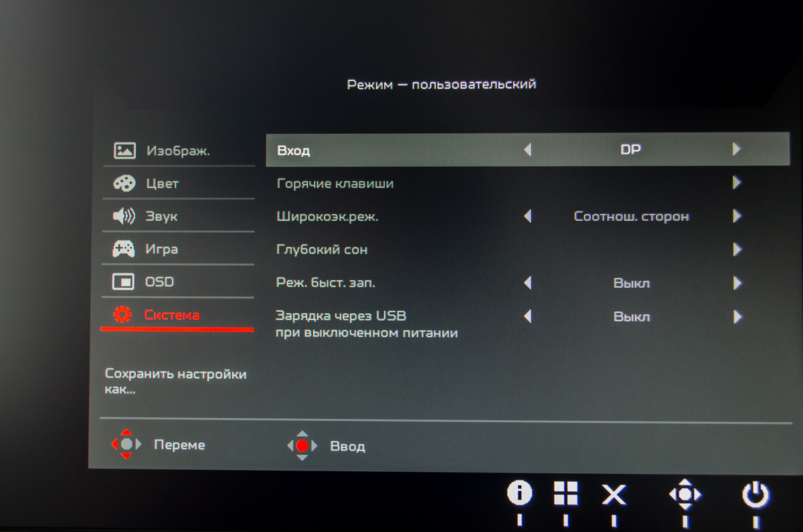Select Зарядка через USB при выключенном питании
Screen dimensions: 803x532
tap(367, 324)
